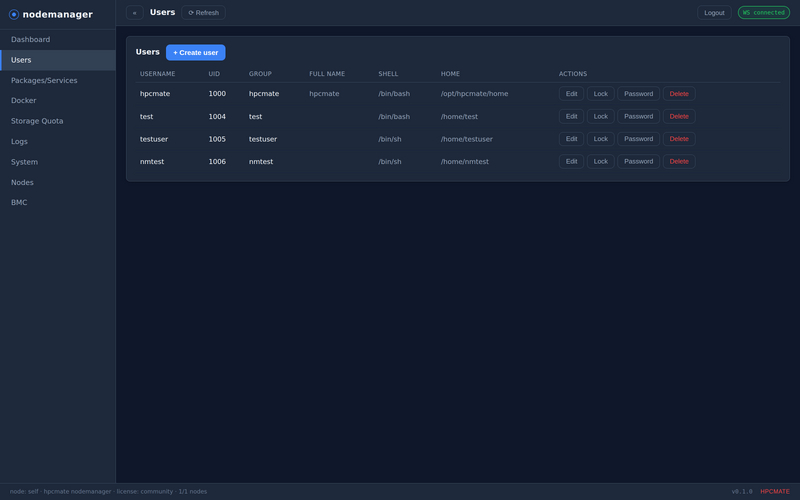Click the home path /home/nmtest
The image size is (800, 500).
point(465,161)
